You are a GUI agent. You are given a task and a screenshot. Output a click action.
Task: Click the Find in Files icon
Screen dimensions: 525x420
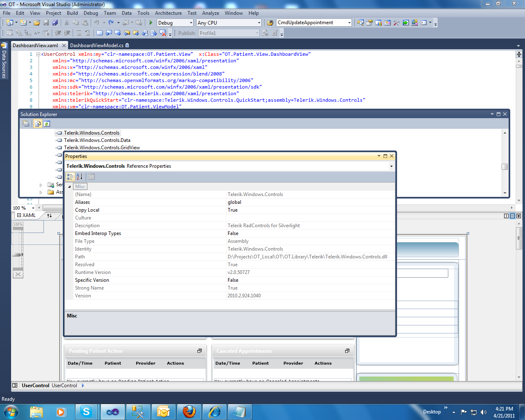[x=270, y=23]
